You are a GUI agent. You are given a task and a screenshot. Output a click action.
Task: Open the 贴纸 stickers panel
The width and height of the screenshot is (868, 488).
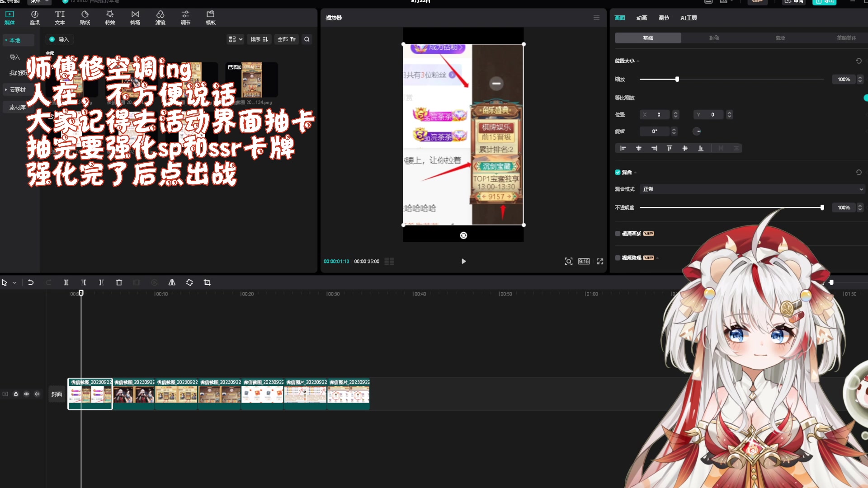tap(85, 18)
